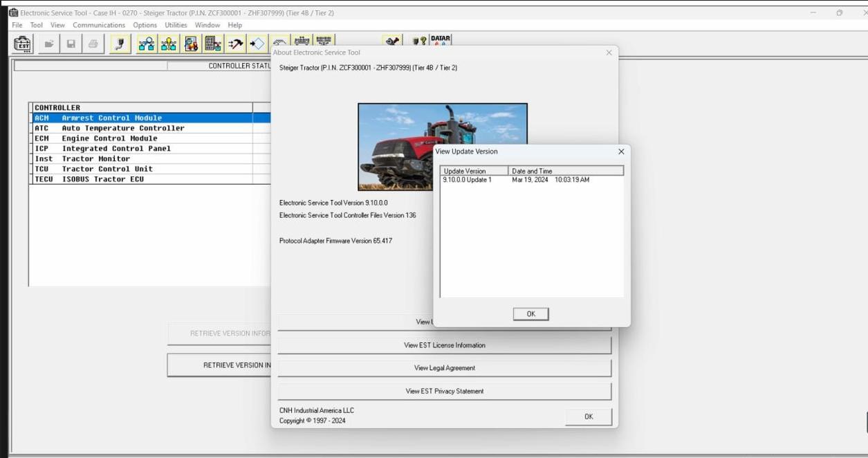Click the EST home toolbar icon

pyautogui.click(x=23, y=44)
